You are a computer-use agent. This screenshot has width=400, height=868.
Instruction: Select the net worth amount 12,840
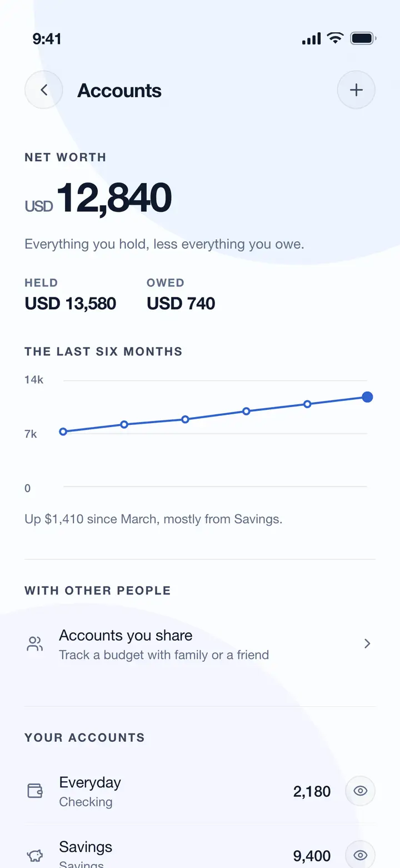(114, 198)
